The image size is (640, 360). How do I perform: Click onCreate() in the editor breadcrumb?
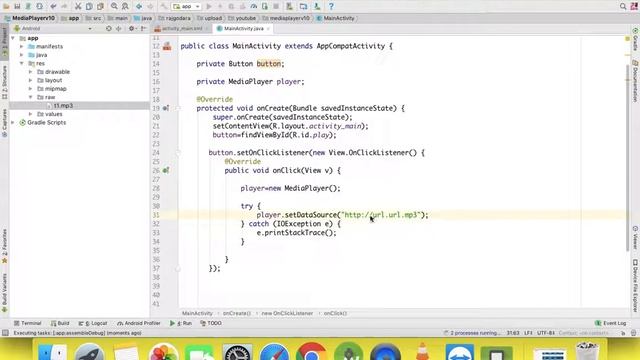click(237, 313)
